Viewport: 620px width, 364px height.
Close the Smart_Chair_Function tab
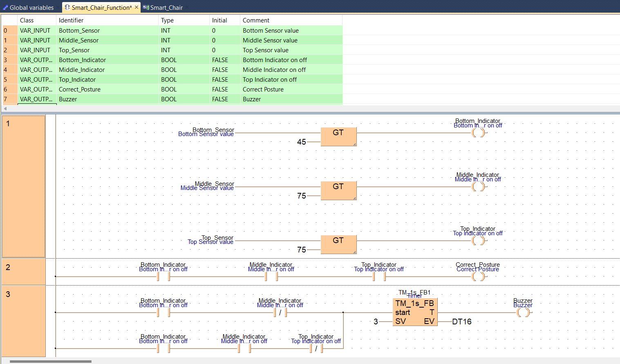click(x=137, y=7)
